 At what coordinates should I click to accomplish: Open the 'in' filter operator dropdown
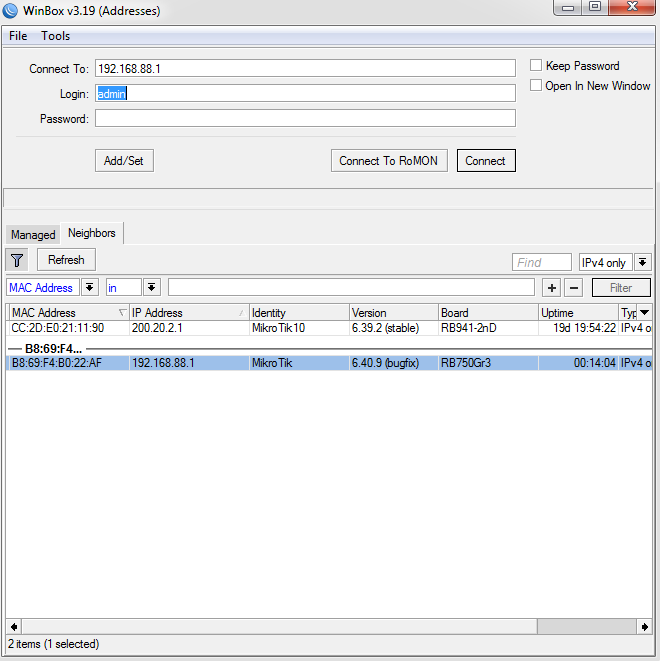(151, 288)
